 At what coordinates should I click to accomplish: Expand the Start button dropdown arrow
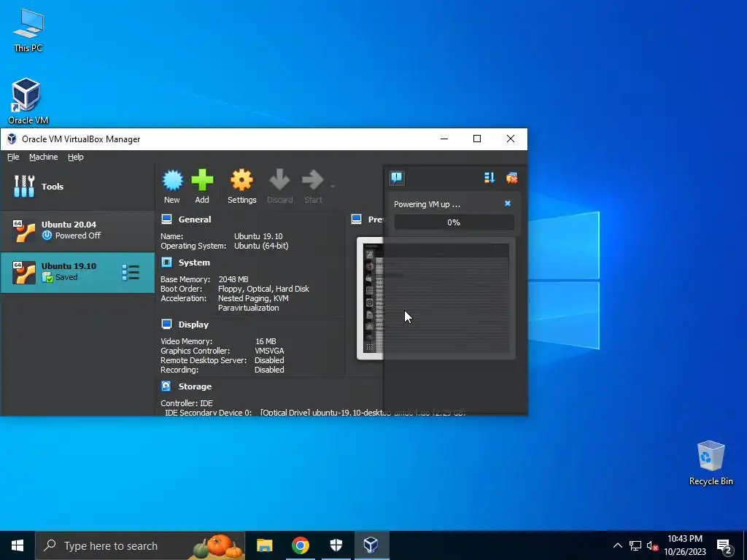point(333,186)
